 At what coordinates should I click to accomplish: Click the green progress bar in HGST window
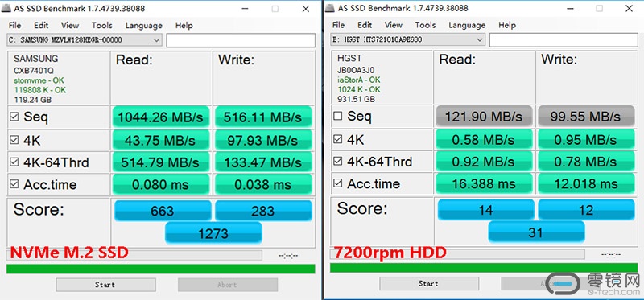pos(484,268)
